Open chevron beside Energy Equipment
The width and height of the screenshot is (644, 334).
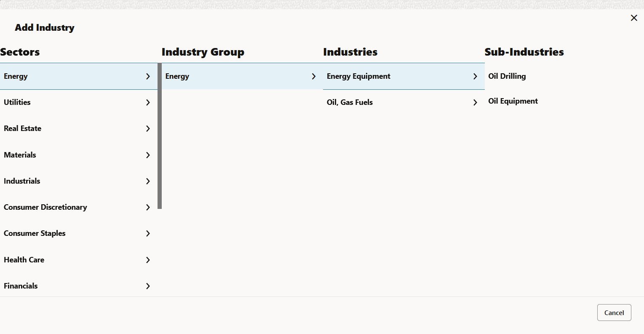pyautogui.click(x=475, y=76)
